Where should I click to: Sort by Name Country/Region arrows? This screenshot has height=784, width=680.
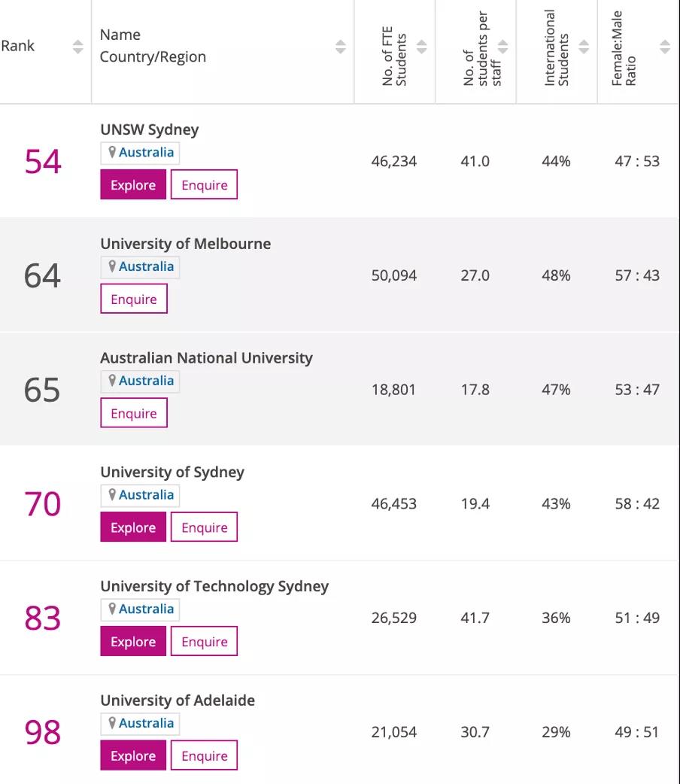point(340,47)
